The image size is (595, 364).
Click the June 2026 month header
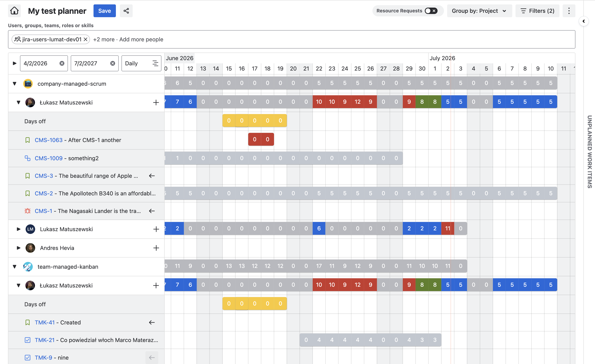pos(179,58)
